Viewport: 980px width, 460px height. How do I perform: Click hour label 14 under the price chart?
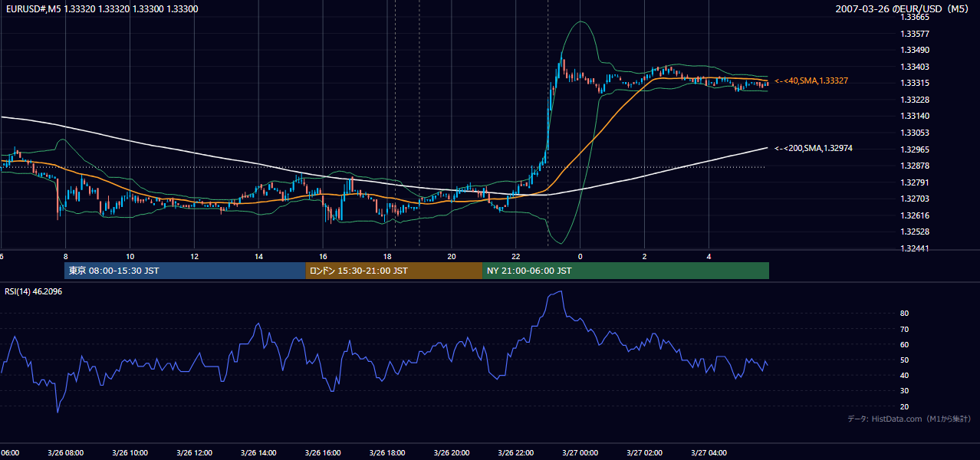[x=259, y=256]
